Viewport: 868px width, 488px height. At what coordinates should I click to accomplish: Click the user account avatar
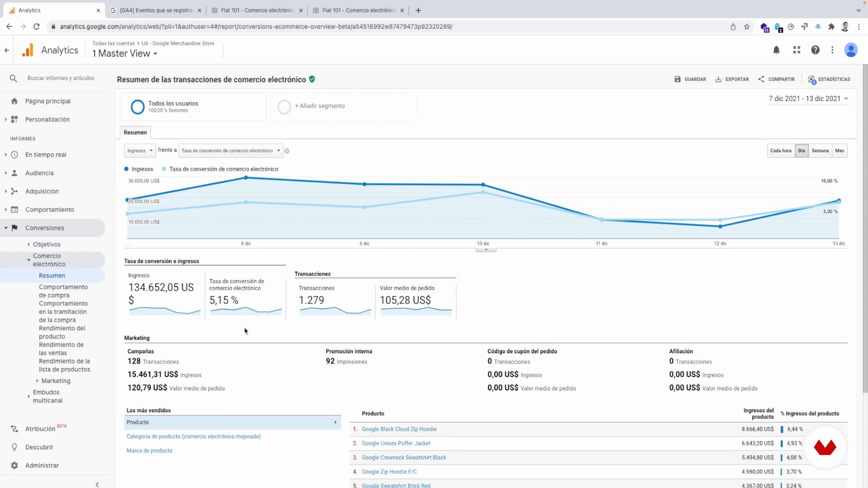pos(850,50)
